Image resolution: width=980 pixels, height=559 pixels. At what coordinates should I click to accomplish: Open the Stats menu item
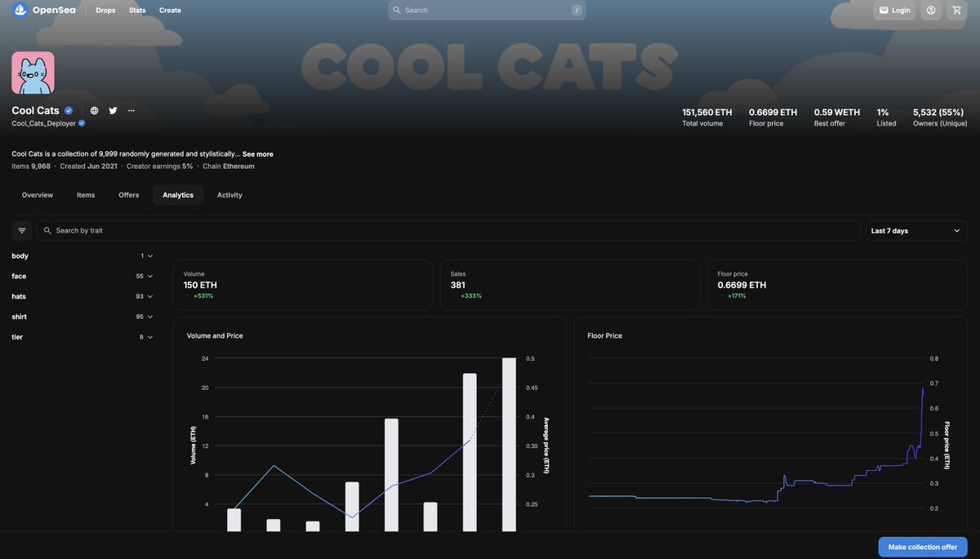[x=136, y=10]
